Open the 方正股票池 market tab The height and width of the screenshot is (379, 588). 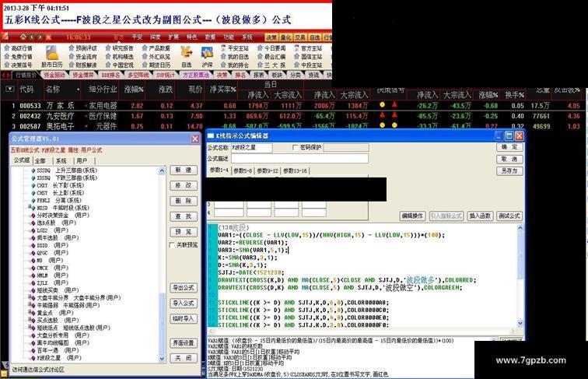(196, 75)
